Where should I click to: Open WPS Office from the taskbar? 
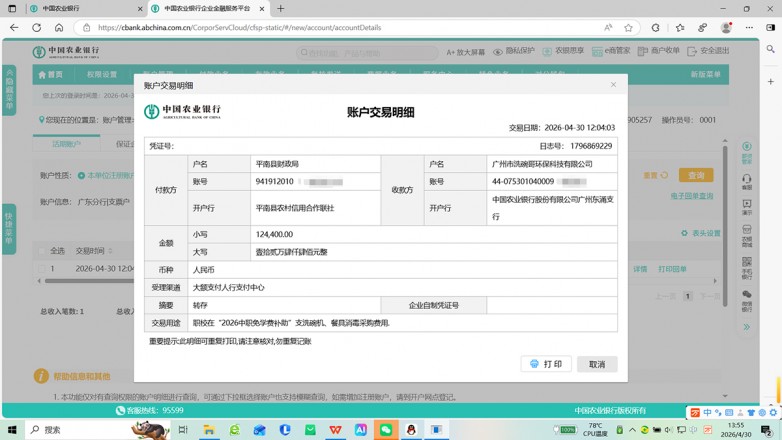click(335, 430)
